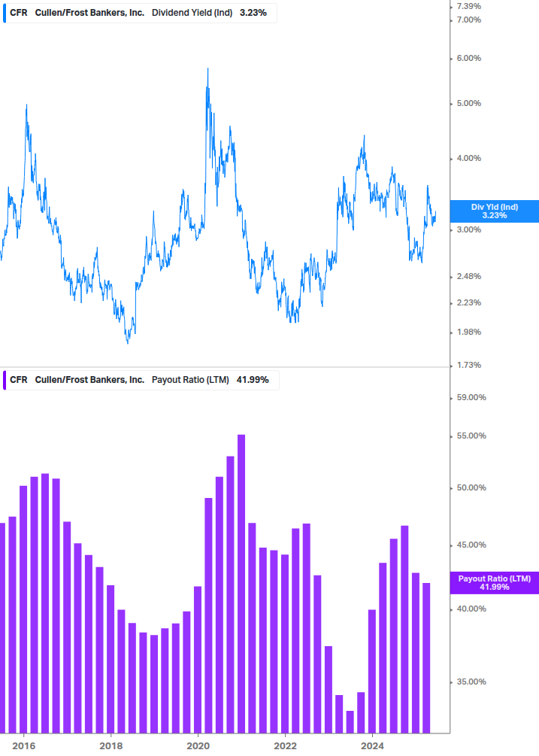
Task: Click the 55.00% tick on payout axis
Action: tap(471, 436)
